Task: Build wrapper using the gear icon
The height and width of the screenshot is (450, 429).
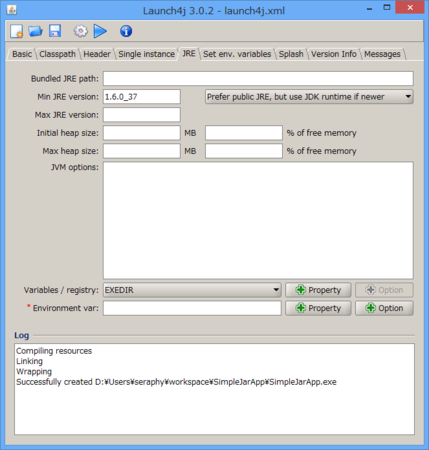Action: [x=80, y=31]
